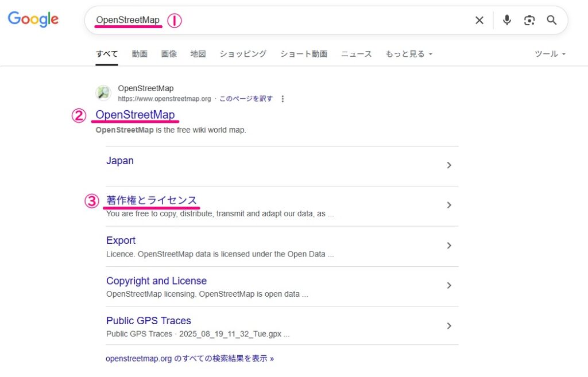
Task: Expand chevron on 著作権とライセンス row
Action: coord(449,205)
